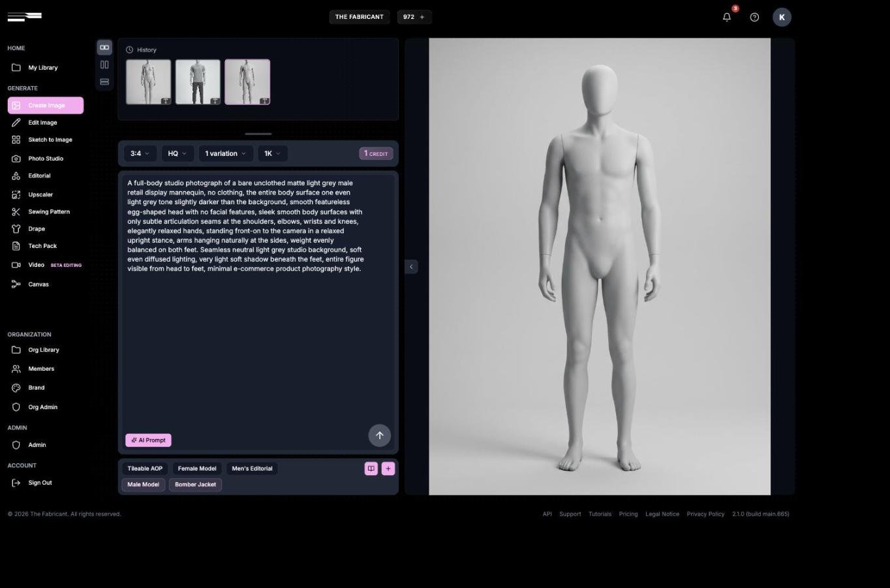
Task: Open the help question mark icon
Action: point(754,17)
